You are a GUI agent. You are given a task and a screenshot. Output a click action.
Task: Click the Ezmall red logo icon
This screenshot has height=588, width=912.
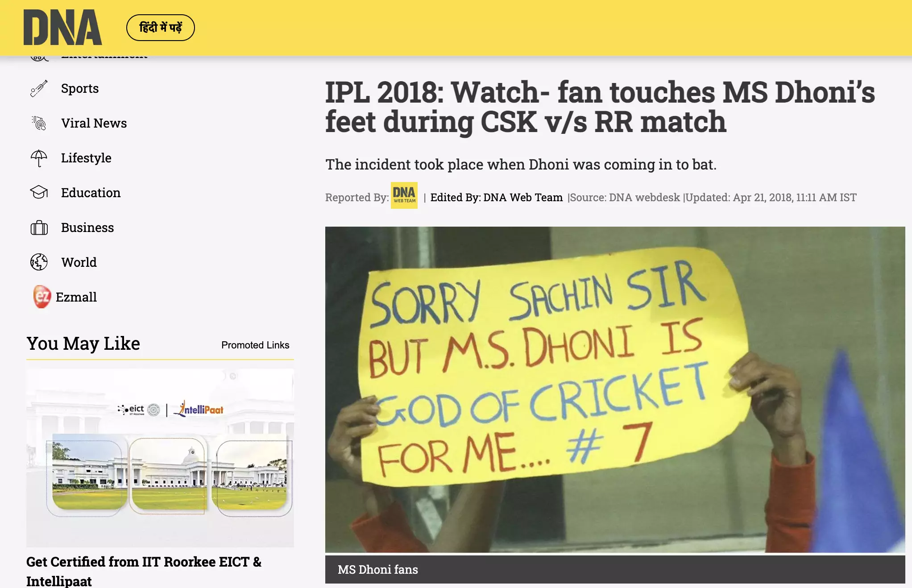tap(42, 297)
